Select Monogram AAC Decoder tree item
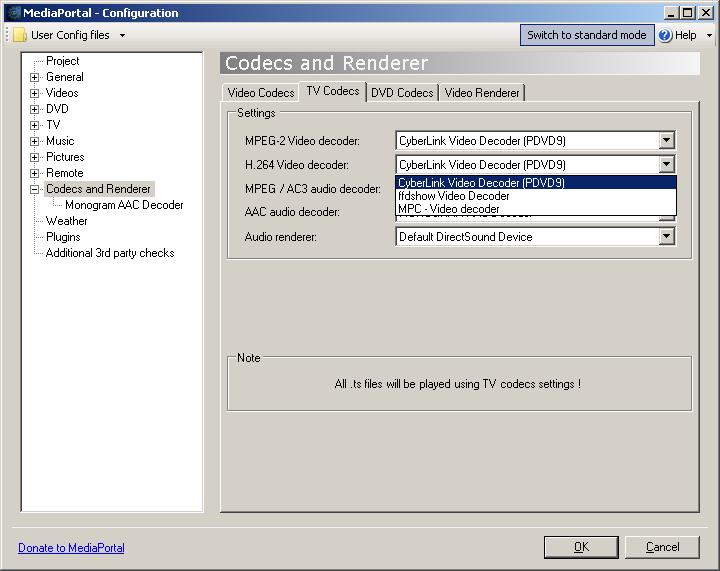The image size is (720, 571). [124, 205]
